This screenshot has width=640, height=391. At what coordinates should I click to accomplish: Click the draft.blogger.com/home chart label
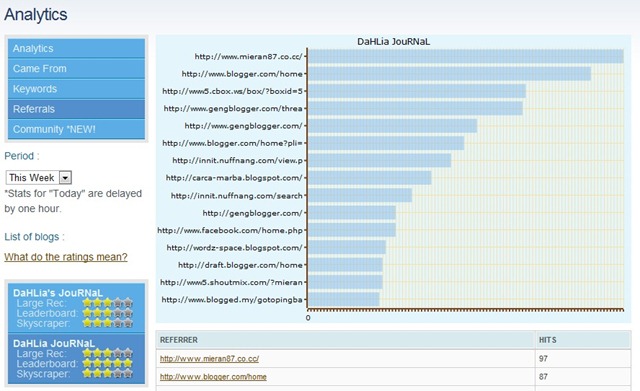tap(240, 265)
